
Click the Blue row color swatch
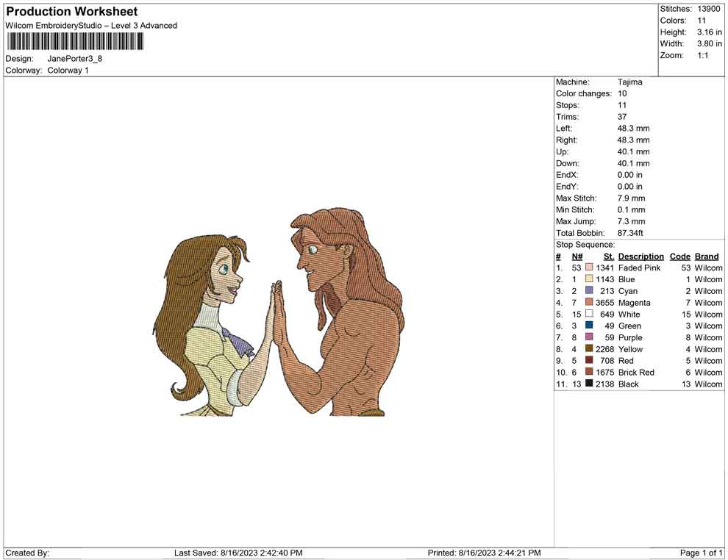point(589,279)
